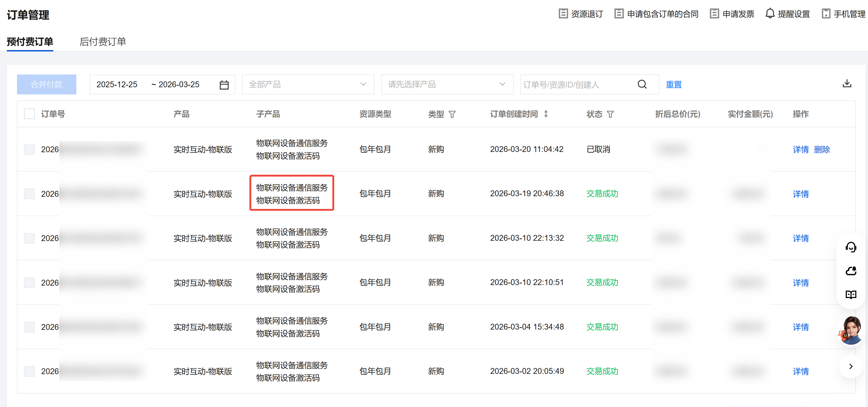The image size is (868, 407).
Task: Select checkbox for 2026-03-02 order row
Action: click(30, 371)
